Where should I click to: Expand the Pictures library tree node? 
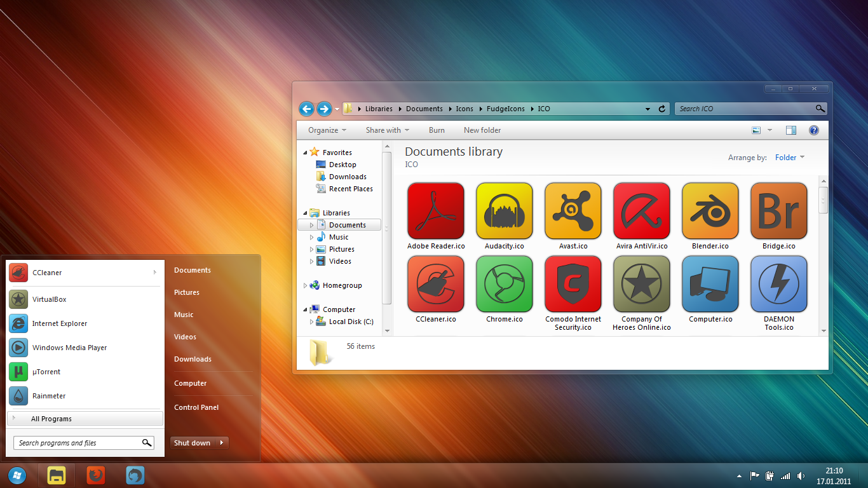[x=311, y=249]
